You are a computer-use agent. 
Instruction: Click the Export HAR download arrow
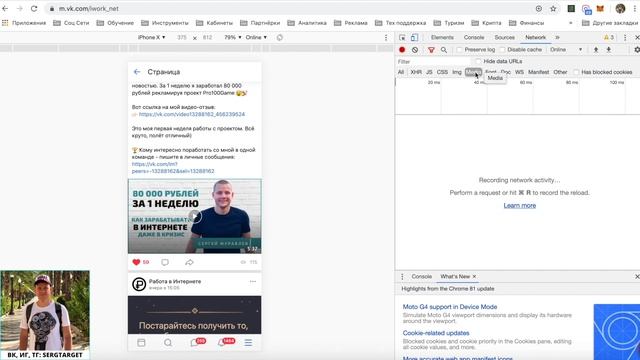609,50
